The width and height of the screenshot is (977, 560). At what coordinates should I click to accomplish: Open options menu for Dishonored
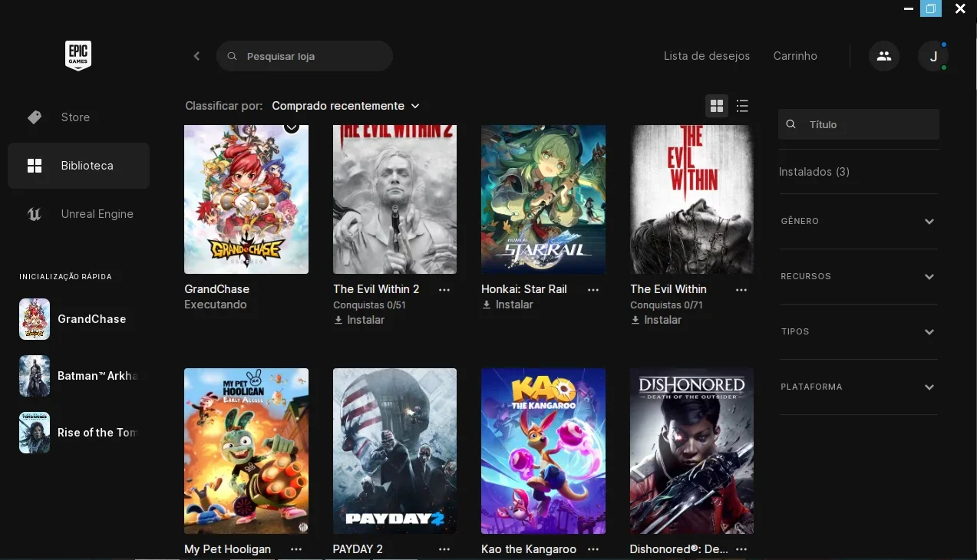coord(741,549)
